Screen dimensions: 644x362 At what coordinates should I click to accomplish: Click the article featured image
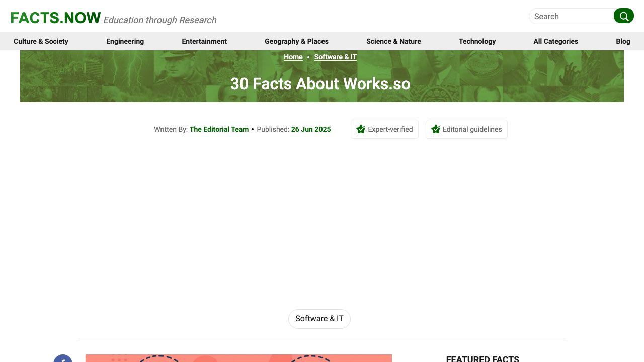238,358
